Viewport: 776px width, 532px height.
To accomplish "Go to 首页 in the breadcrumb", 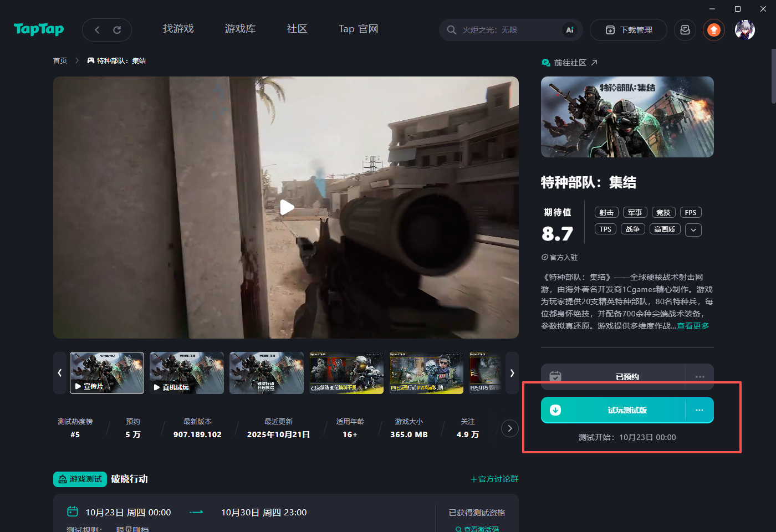I will click(60, 61).
